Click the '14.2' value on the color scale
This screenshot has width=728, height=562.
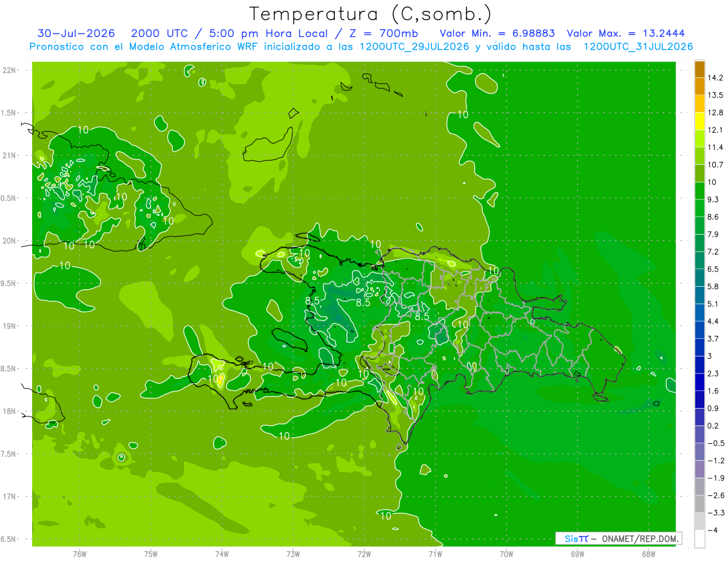715,78
